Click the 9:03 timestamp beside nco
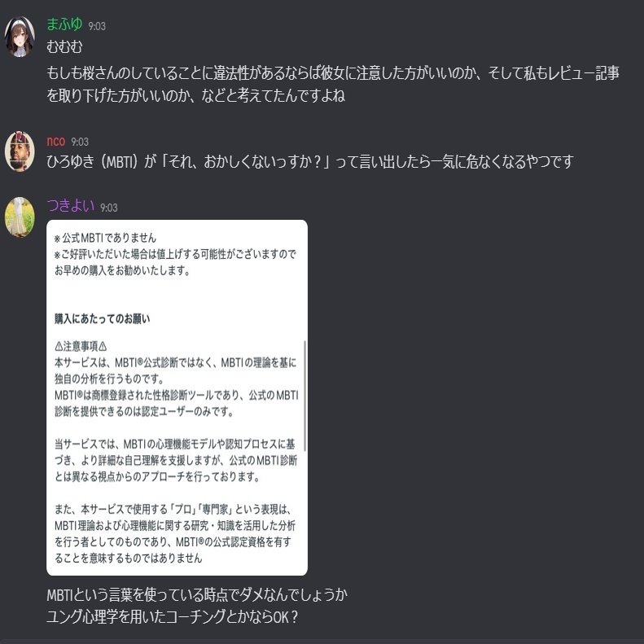This screenshot has height=644, width=644. pyautogui.click(x=80, y=142)
